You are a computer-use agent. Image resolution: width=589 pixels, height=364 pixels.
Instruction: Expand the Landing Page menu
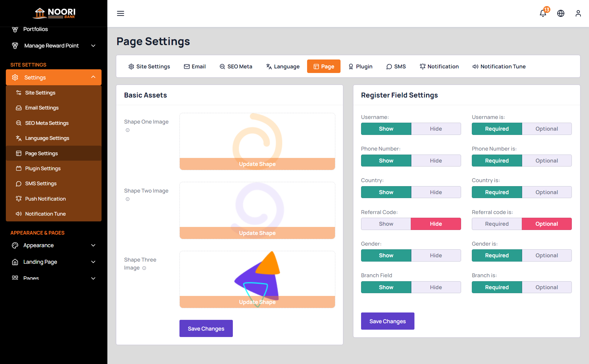pyautogui.click(x=40, y=262)
